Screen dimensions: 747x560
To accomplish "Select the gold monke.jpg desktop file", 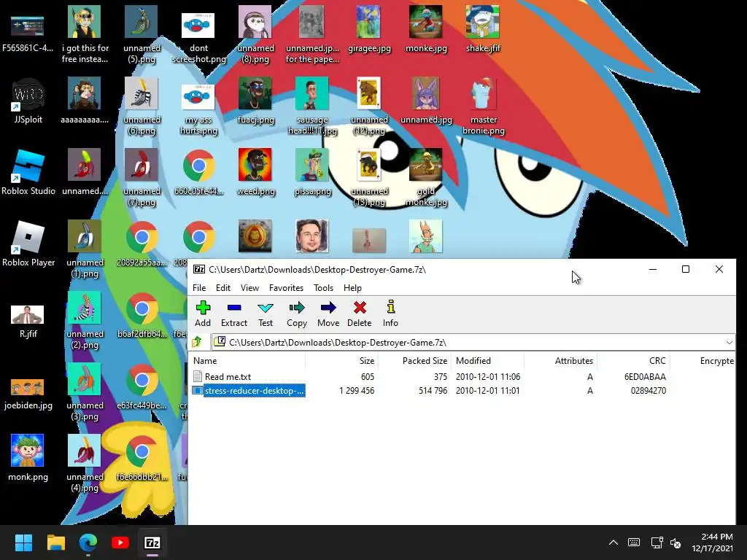I will point(426,177).
